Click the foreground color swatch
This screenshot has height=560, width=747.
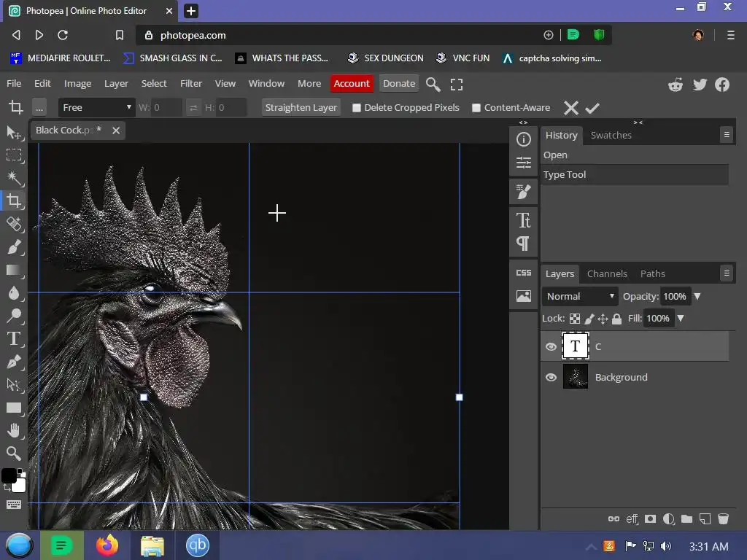(x=9, y=476)
